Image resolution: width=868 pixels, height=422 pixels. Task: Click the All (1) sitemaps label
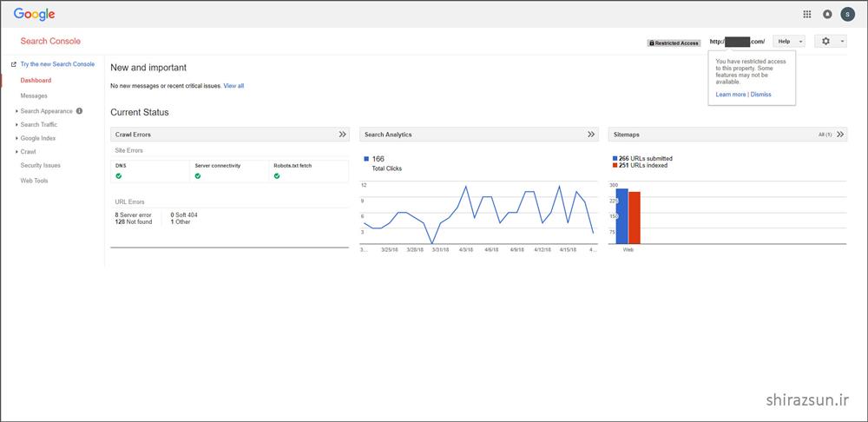(825, 135)
